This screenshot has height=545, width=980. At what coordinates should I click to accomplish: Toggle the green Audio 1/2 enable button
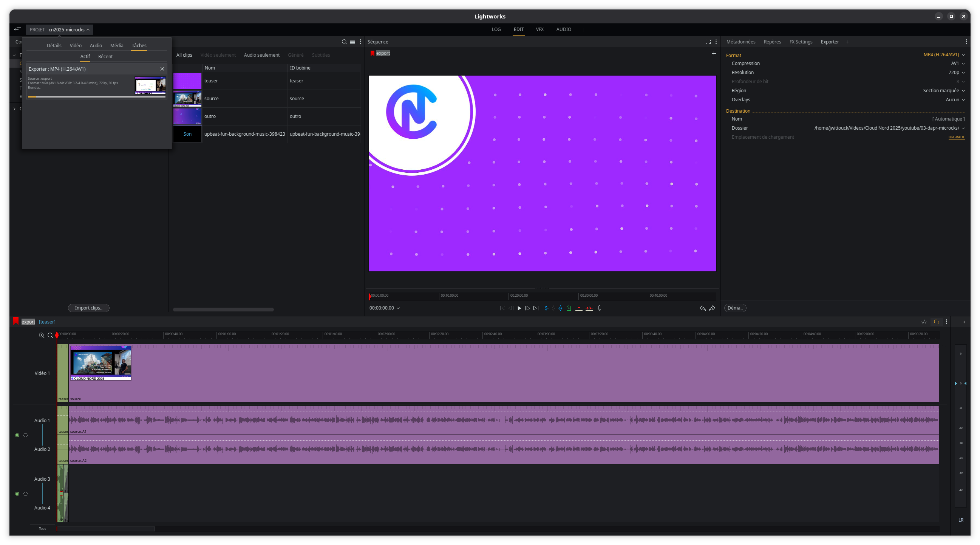point(17,435)
